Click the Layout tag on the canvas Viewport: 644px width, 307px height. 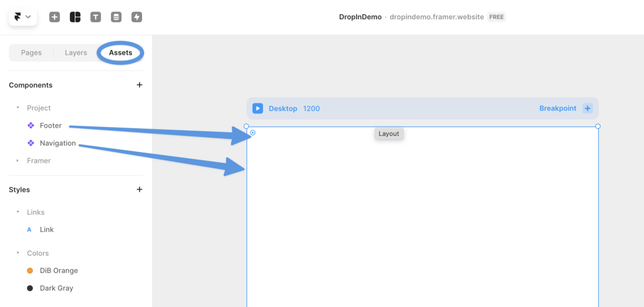[x=389, y=134]
